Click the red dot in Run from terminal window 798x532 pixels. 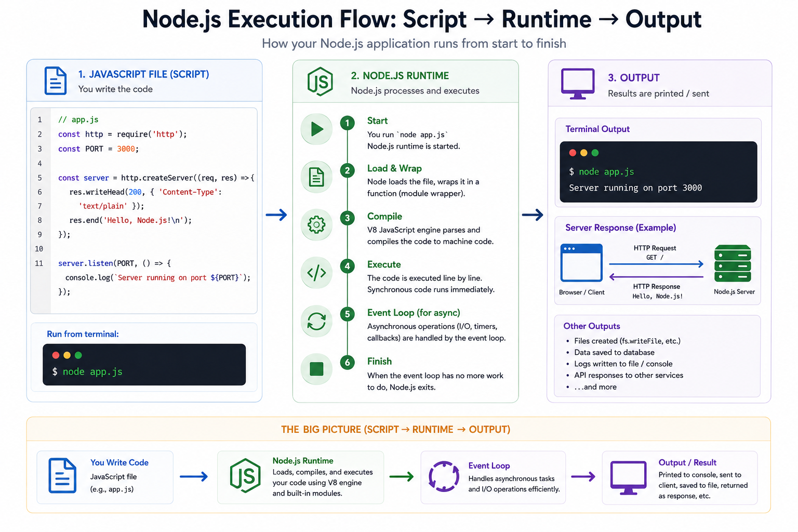pyautogui.click(x=56, y=355)
